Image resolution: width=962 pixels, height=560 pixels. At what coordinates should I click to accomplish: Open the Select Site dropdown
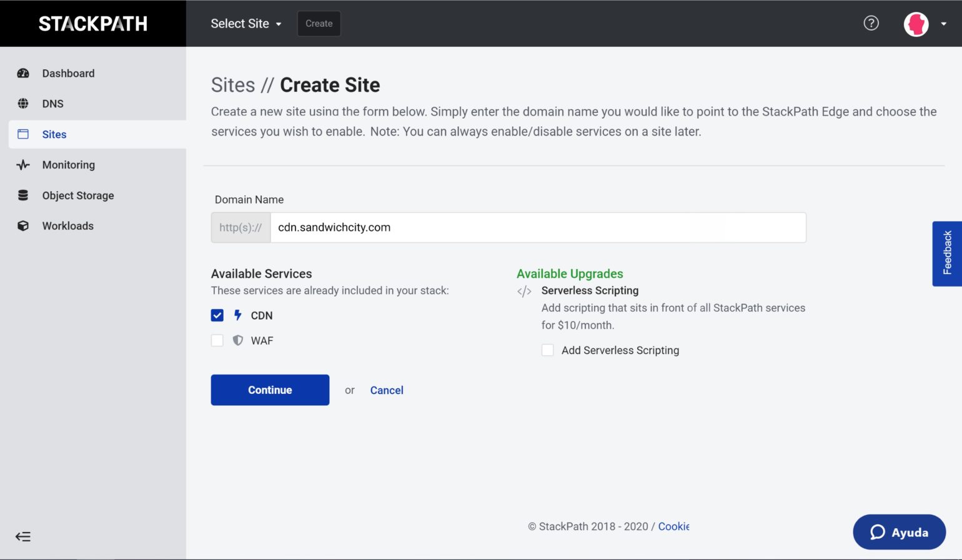pyautogui.click(x=246, y=24)
